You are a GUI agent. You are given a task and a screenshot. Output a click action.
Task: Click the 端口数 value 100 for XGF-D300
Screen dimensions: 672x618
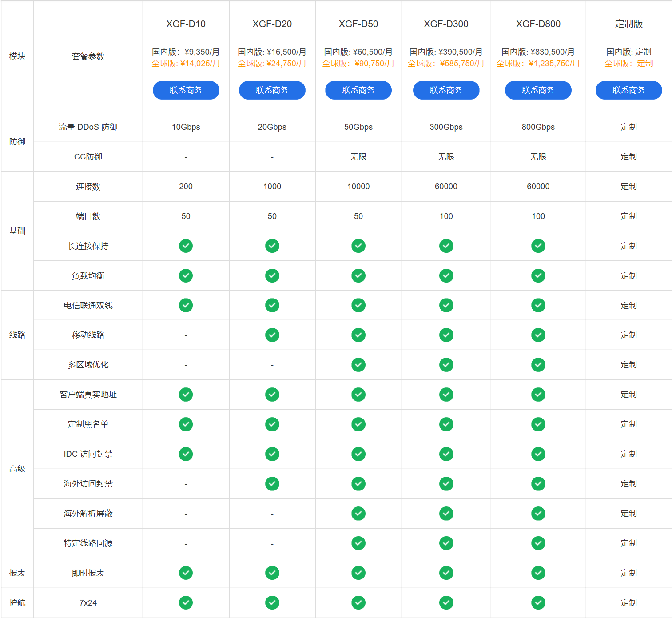pos(446,216)
